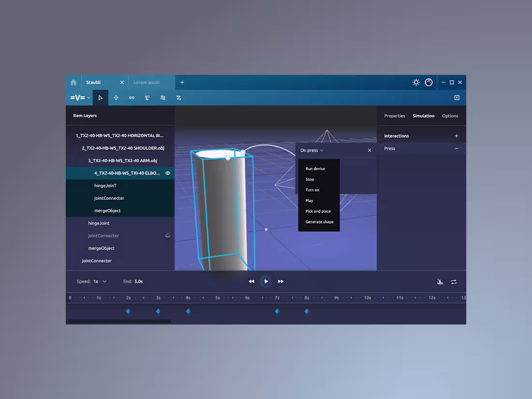Screen dimensions: 532x399
Task: Click the Run device menu option
Action: coord(315,168)
